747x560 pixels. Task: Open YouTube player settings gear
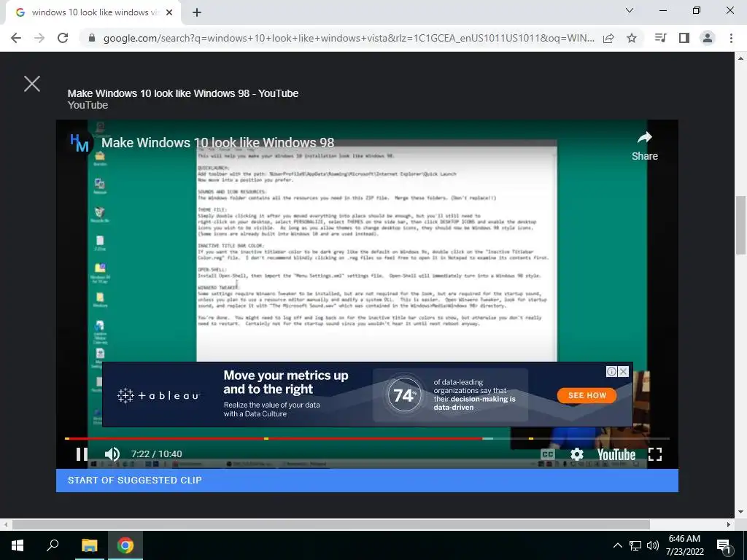pyautogui.click(x=577, y=454)
